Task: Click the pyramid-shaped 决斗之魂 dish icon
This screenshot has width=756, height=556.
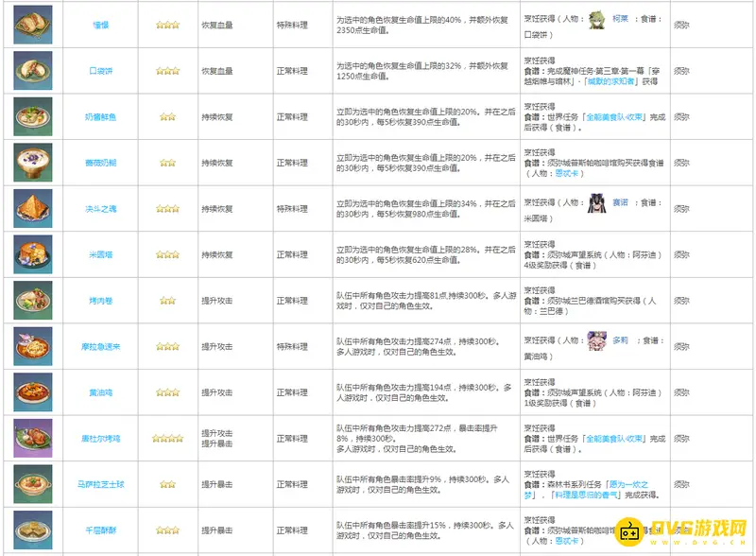Action: pyautogui.click(x=33, y=208)
